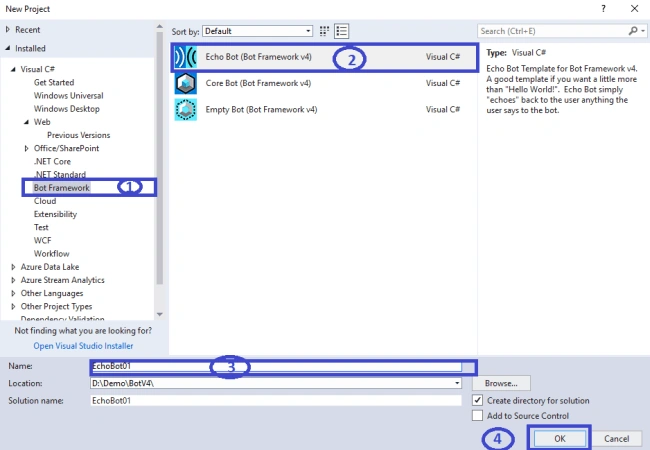Select .NET Core category
Viewport: 650px width, 450px height.
coord(52,162)
